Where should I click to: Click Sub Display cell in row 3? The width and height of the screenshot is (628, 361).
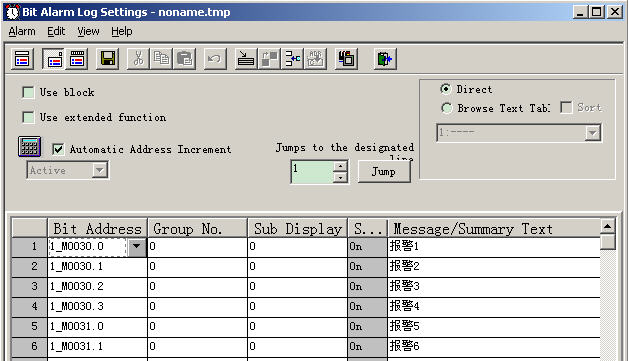click(x=298, y=287)
